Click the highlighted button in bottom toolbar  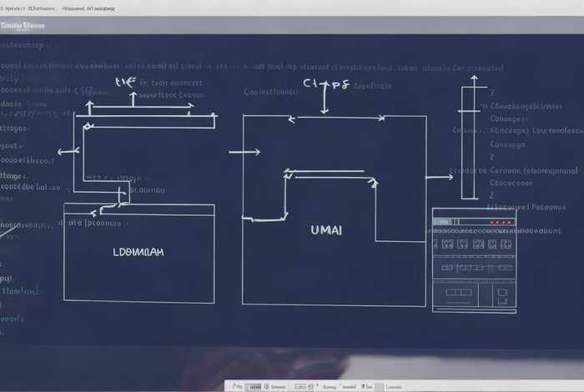point(252,387)
